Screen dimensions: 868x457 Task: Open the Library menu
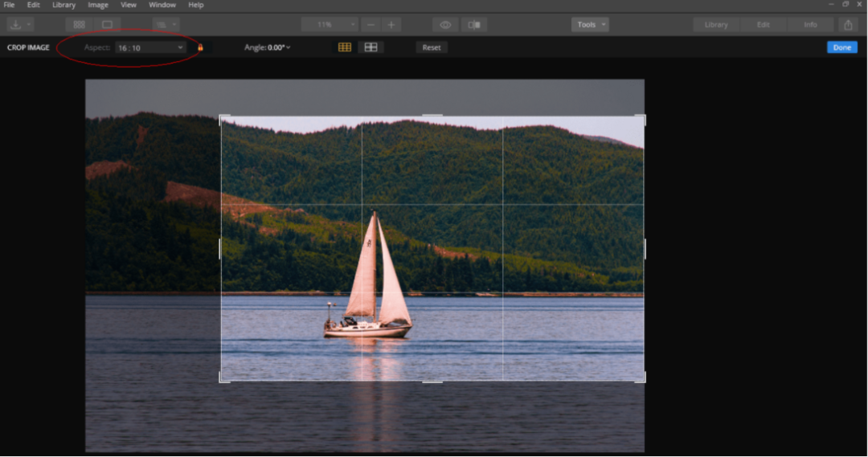click(63, 5)
